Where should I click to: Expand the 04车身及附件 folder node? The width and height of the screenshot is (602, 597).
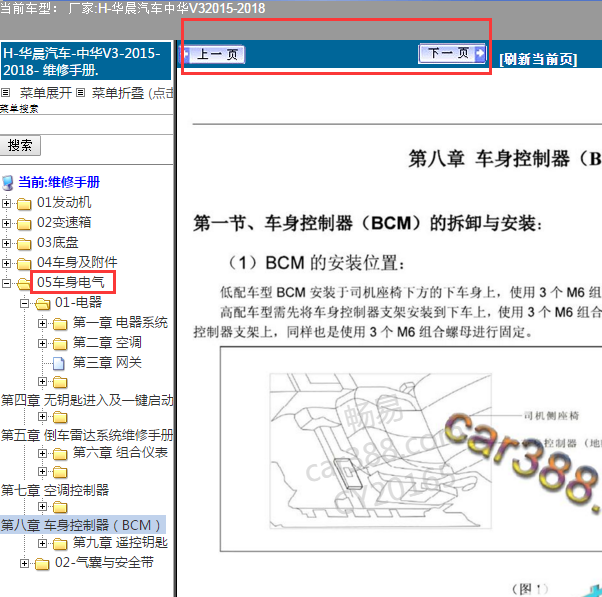click(7, 263)
